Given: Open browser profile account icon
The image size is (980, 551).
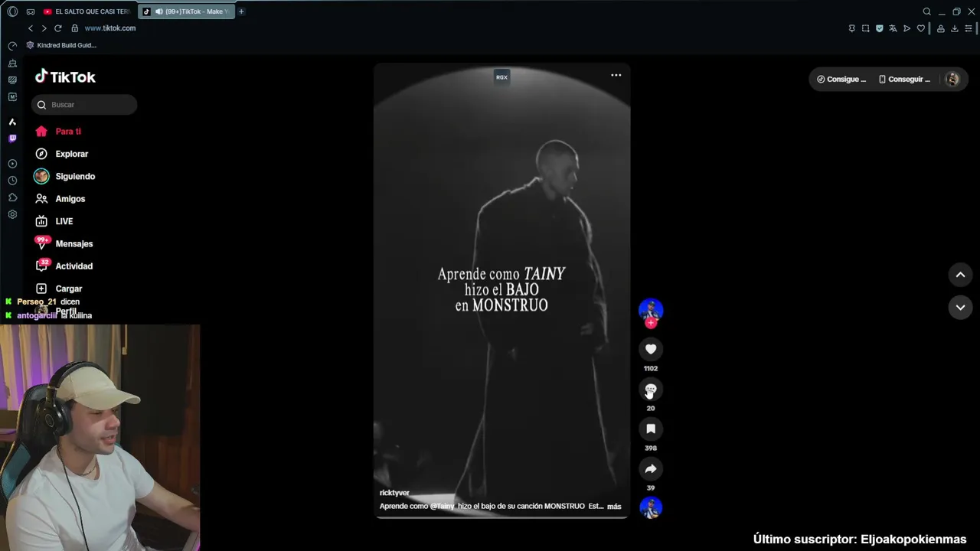Looking at the screenshot, I should click(x=941, y=28).
